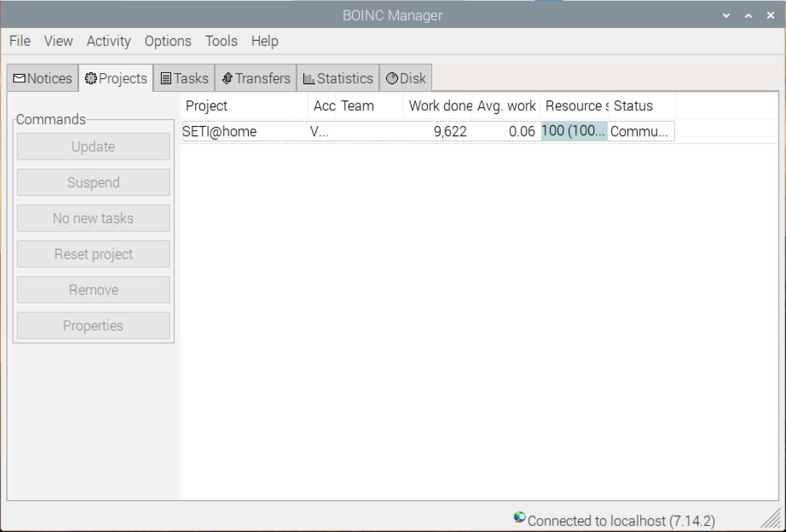Open the Options menu
The height and width of the screenshot is (532, 786).
coord(168,41)
